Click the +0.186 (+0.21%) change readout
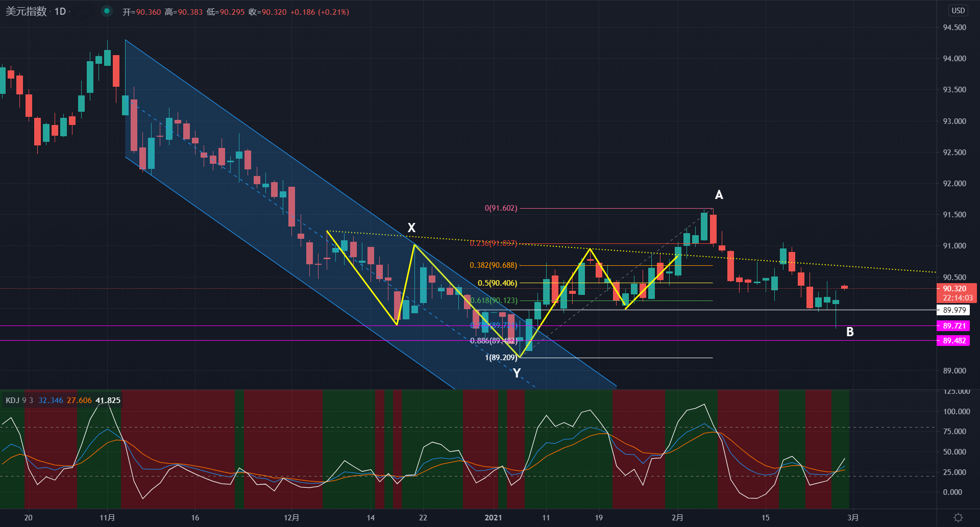Image resolution: width=980 pixels, height=527 pixels. coord(320,12)
